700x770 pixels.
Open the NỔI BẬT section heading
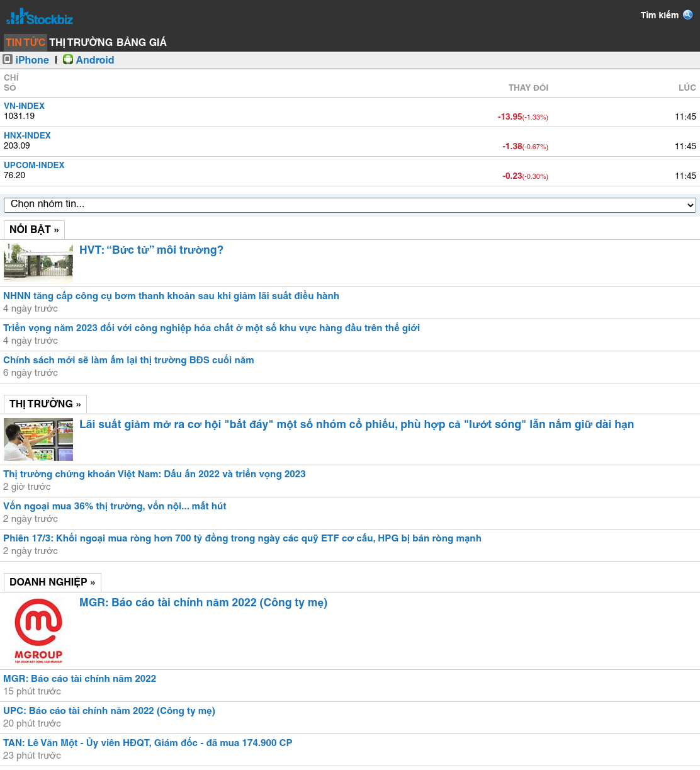pyautogui.click(x=34, y=230)
